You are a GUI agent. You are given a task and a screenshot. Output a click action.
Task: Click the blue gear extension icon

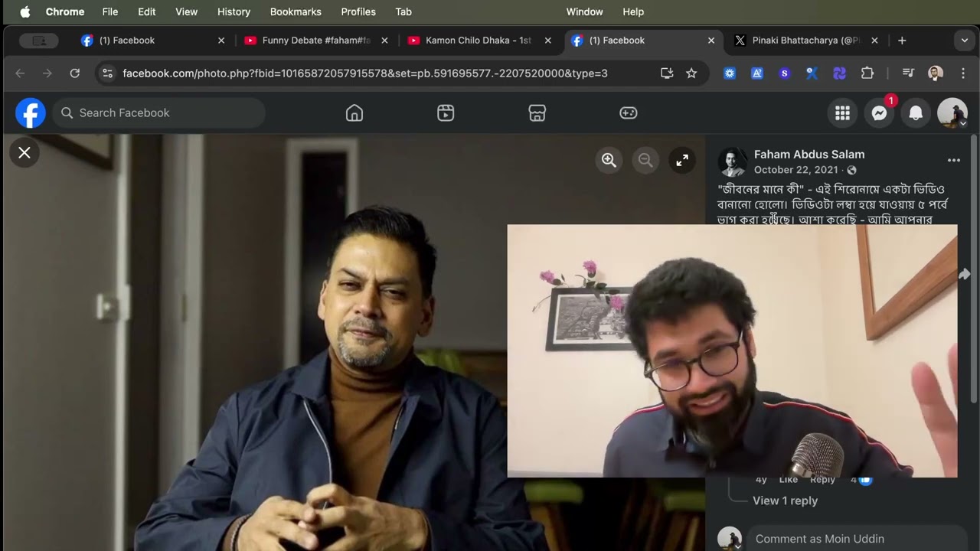click(730, 73)
